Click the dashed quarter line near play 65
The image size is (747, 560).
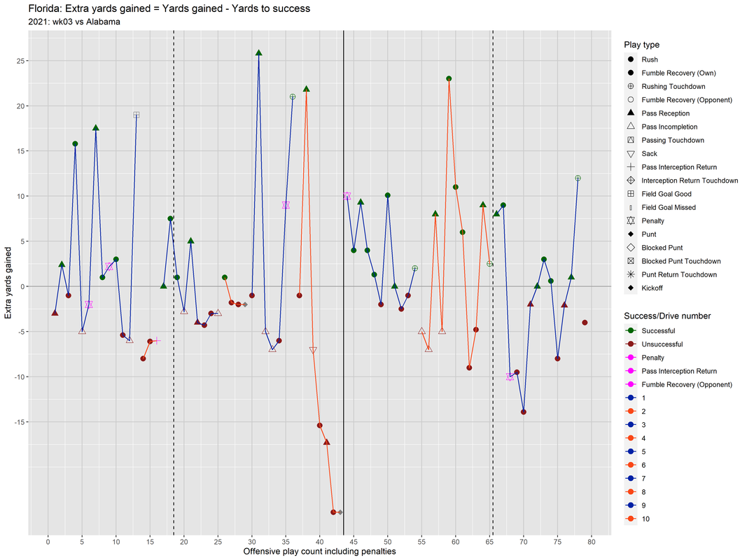pos(493,283)
